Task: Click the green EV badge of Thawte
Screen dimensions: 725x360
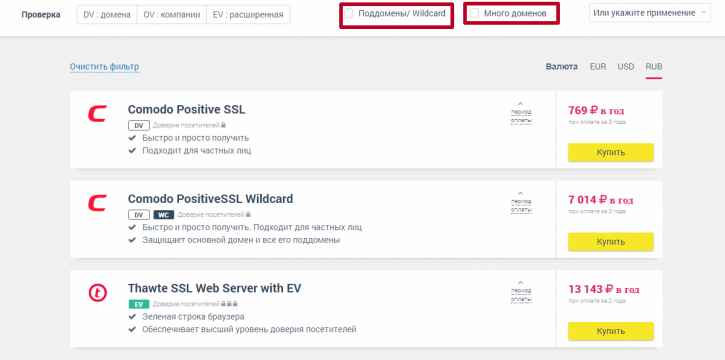Action: [x=139, y=305]
